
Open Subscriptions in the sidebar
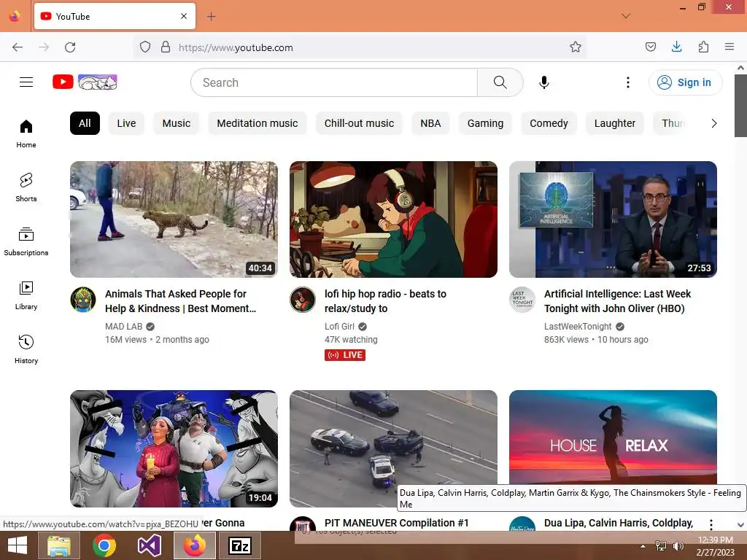point(26,242)
